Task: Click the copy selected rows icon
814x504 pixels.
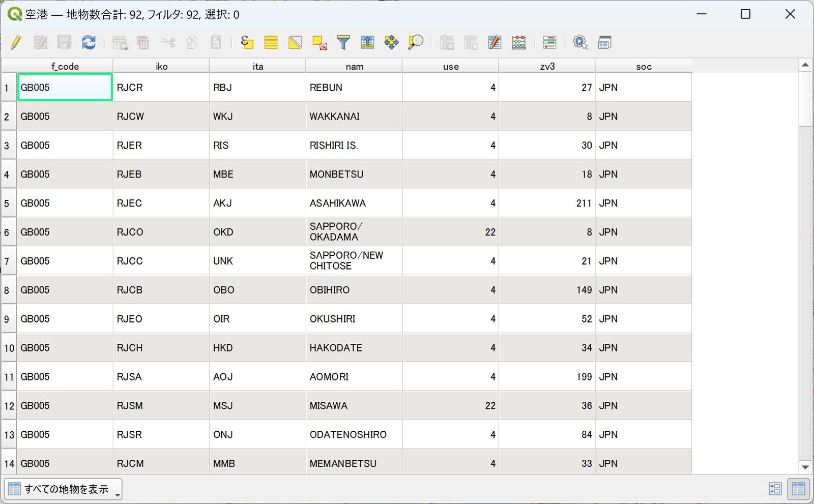Action: pos(192,42)
